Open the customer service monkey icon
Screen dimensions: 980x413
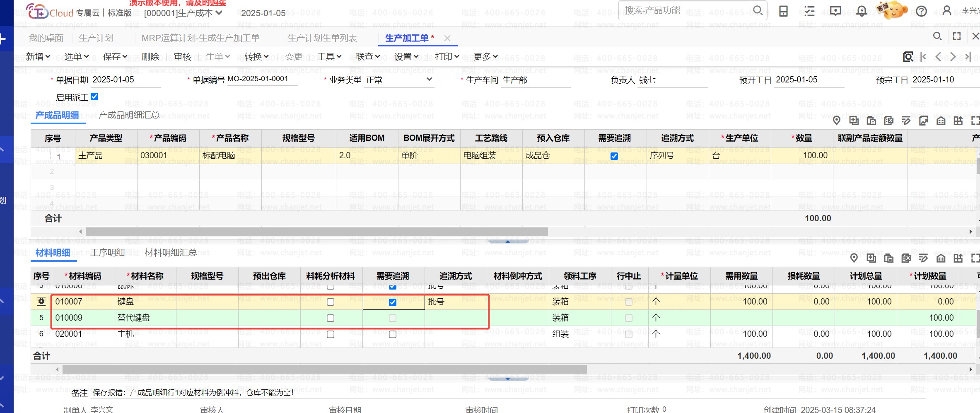pyautogui.click(x=893, y=10)
